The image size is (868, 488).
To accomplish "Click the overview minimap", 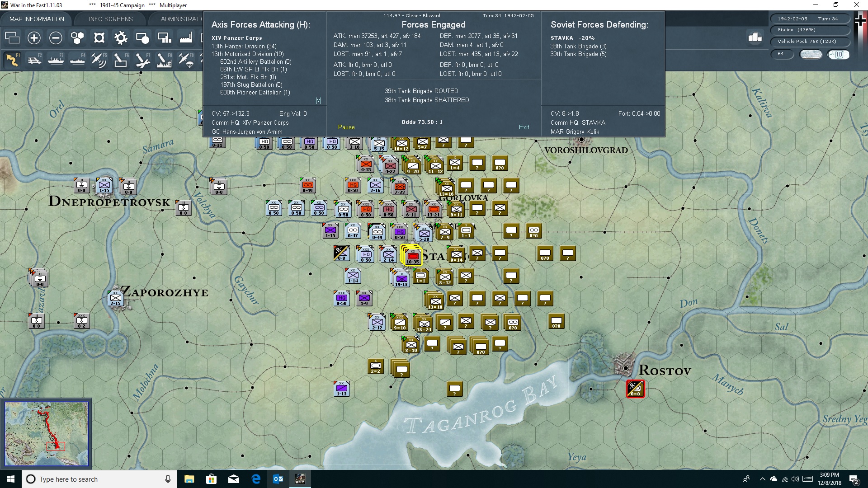I will 46,434.
